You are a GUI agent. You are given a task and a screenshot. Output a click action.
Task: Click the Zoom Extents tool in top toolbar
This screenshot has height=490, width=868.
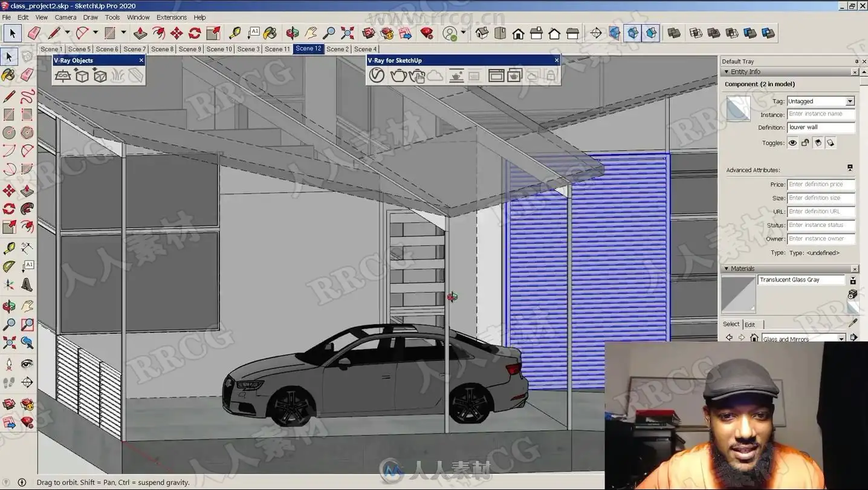click(x=347, y=33)
